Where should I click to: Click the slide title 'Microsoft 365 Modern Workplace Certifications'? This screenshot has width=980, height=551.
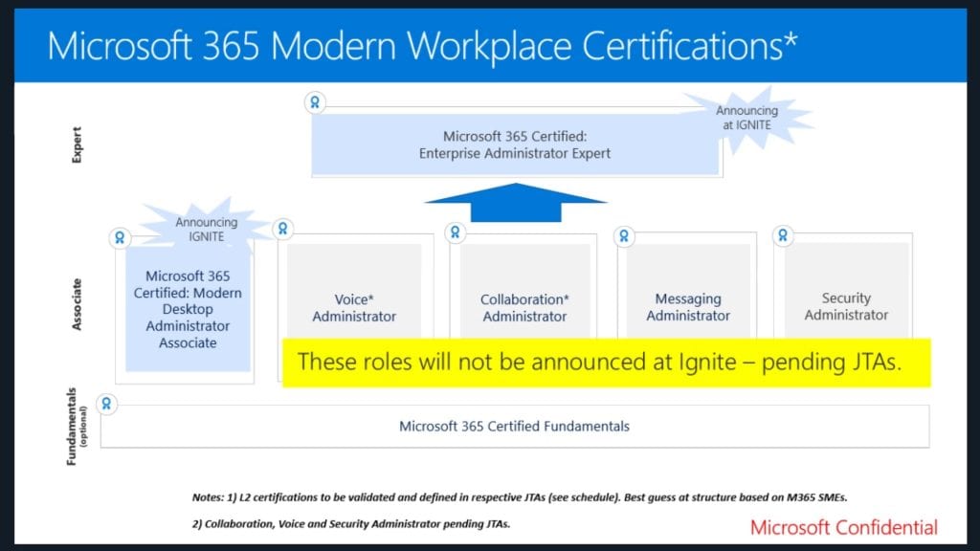pos(422,46)
